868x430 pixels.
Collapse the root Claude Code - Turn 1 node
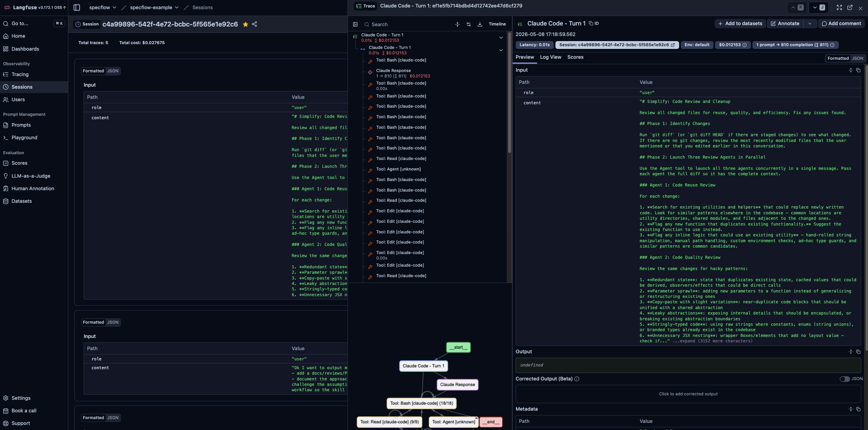[501, 38]
